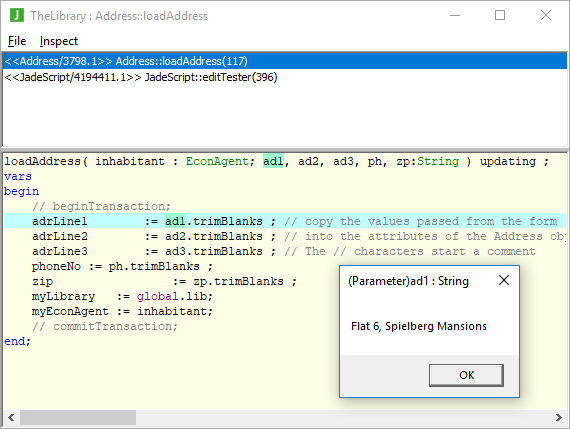The height and width of the screenshot is (429, 570).
Task: Close the TheLibrary debugger window
Action: pyautogui.click(x=546, y=15)
